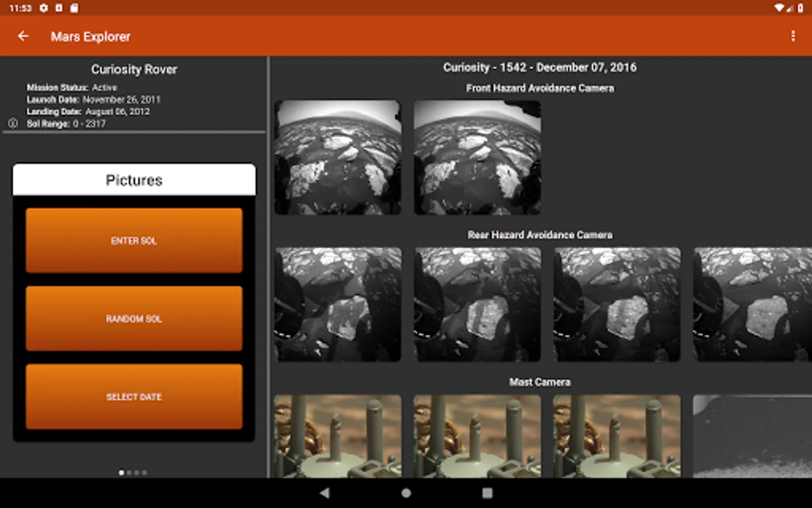Screen dimensions: 812x508
Task: Click the SELECT DATE button
Action: pyautogui.click(x=134, y=396)
